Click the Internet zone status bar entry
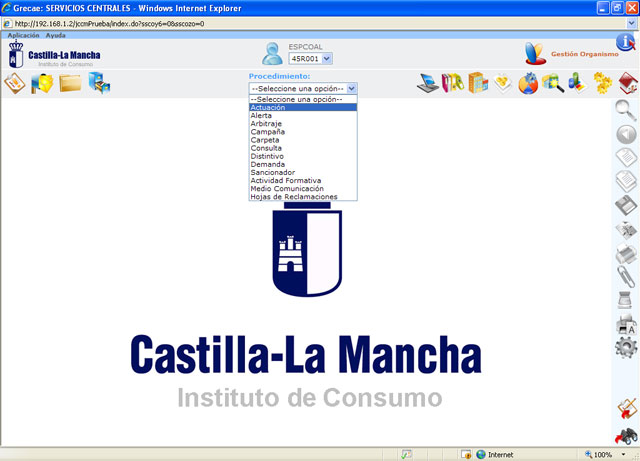The width and height of the screenshot is (640, 461). click(494, 454)
